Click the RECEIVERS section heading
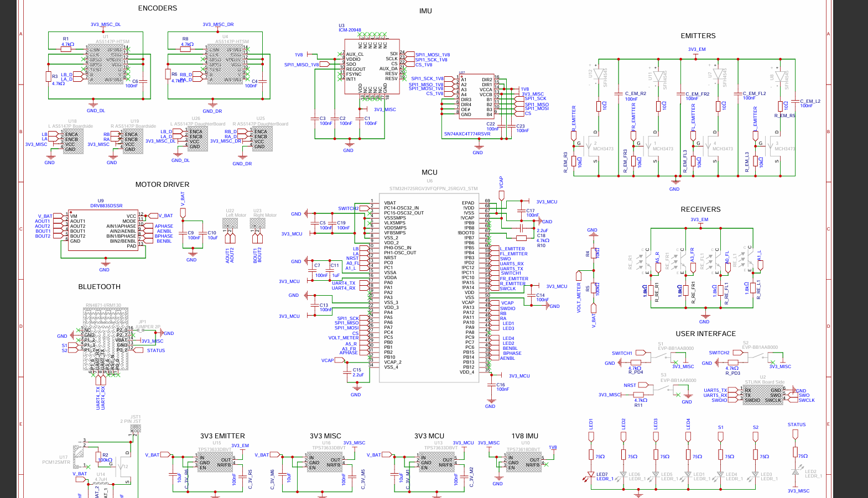 click(700, 209)
